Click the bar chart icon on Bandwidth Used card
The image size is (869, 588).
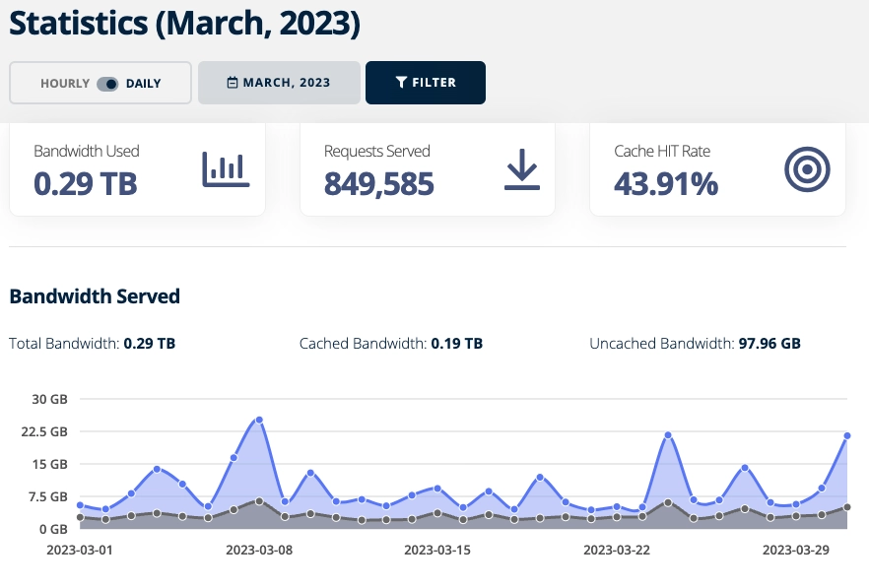tap(228, 168)
